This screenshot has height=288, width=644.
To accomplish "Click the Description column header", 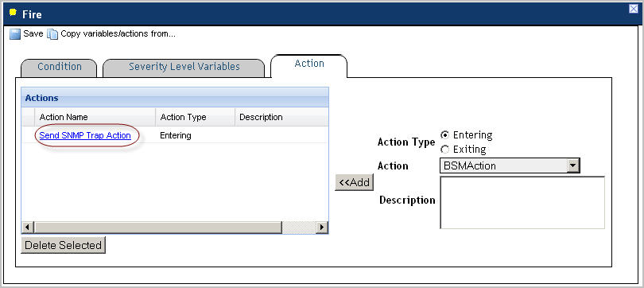I will coord(281,117).
